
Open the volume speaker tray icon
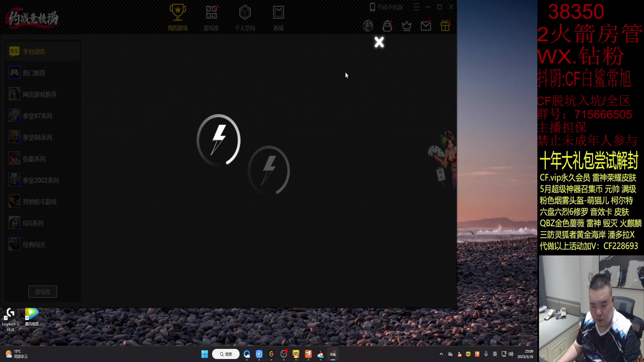tap(511, 354)
